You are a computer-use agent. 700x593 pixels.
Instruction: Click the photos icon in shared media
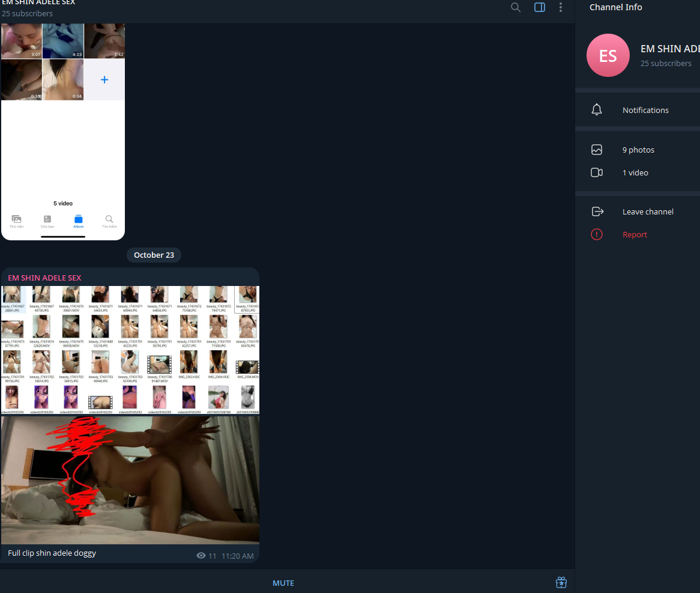(596, 149)
